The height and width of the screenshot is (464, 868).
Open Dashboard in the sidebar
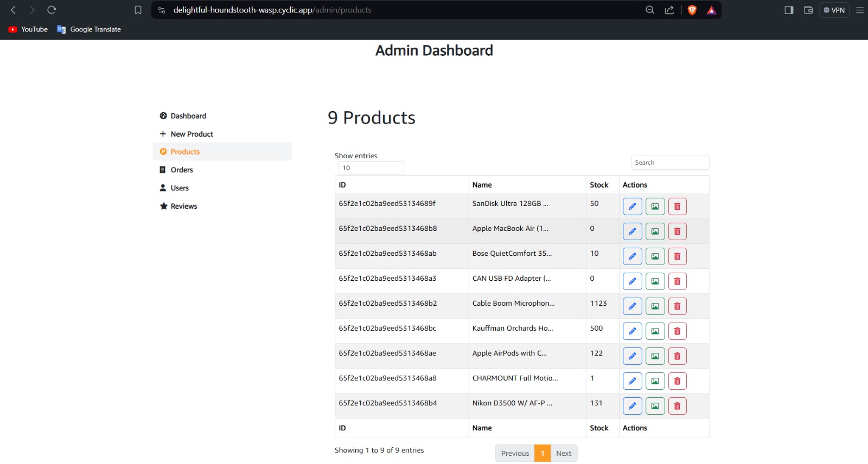pyautogui.click(x=222, y=116)
